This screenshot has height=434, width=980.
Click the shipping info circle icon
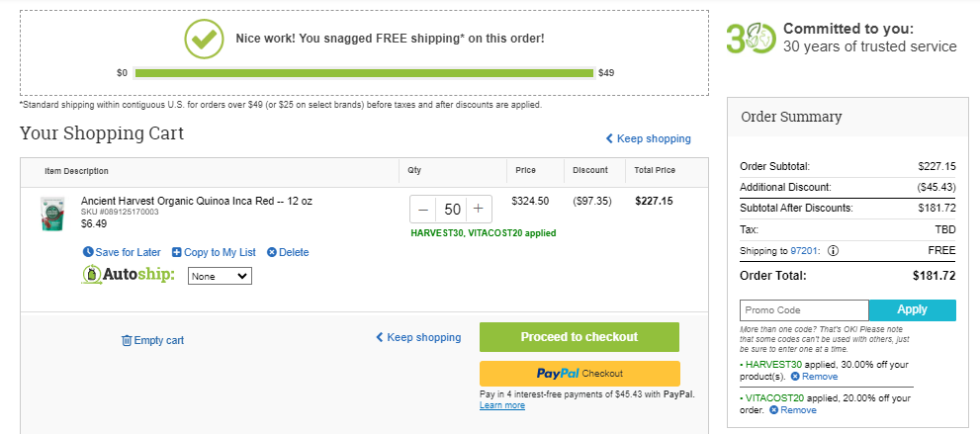833,250
